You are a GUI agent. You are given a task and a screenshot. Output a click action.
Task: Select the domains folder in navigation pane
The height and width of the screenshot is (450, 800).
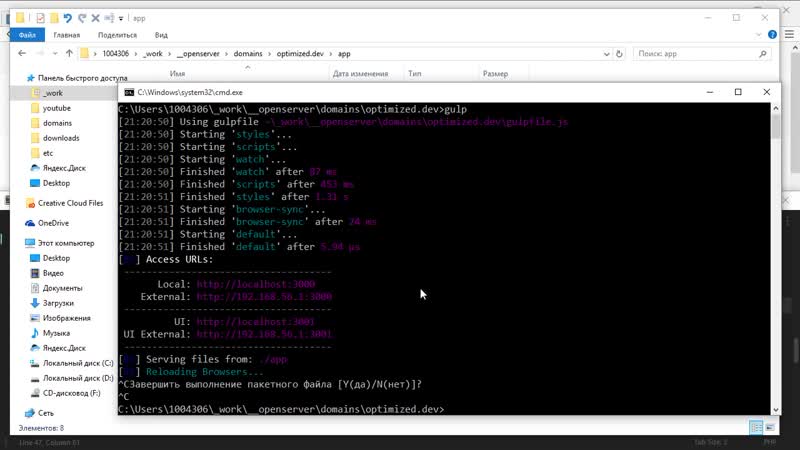(x=57, y=123)
